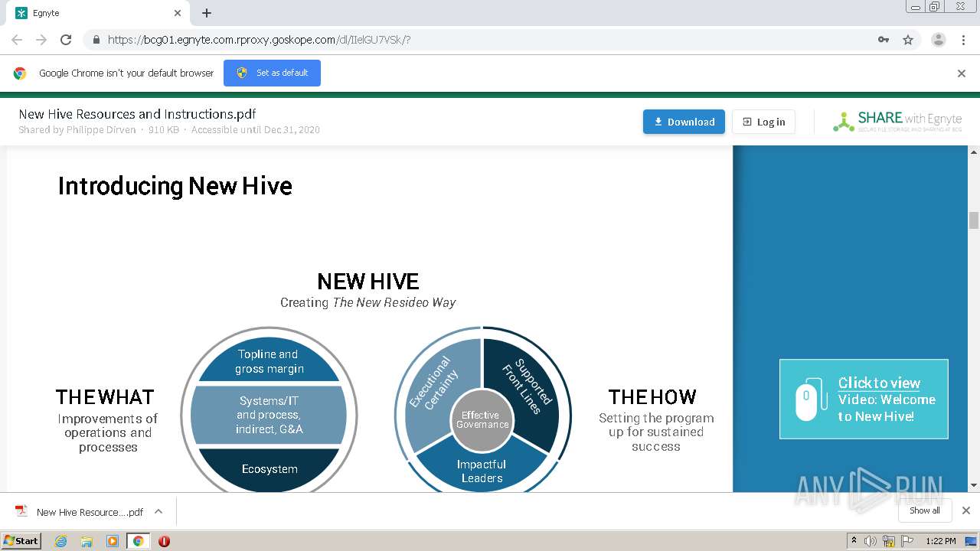This screenshot has width=980, height=551.
Task: Set Chrome as default browser
Action: [x=272, y=73]
